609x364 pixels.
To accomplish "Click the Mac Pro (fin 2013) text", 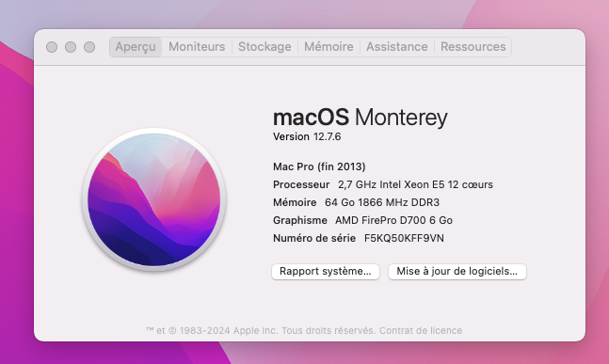I will 319,166.
